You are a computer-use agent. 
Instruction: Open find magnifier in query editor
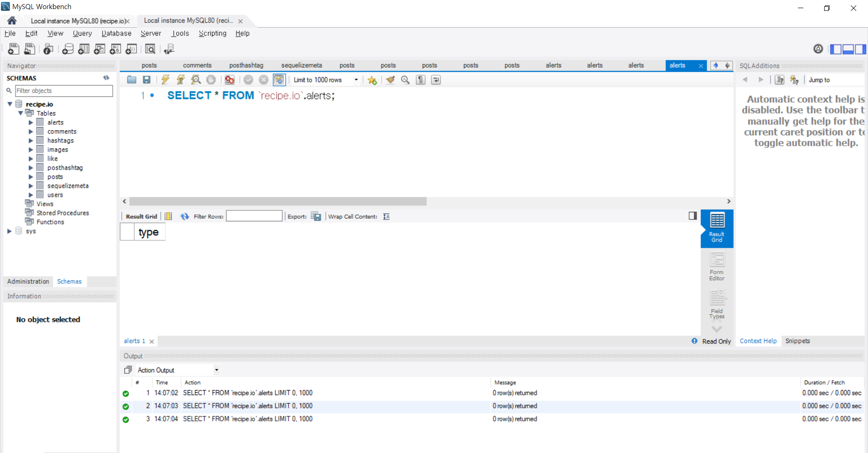(406, 80)
